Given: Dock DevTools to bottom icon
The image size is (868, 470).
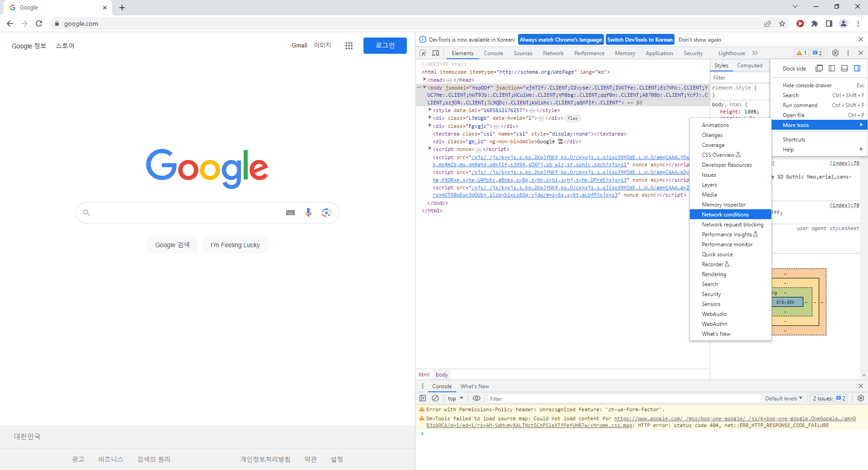Looking at the screenshot, I should 844,68.
